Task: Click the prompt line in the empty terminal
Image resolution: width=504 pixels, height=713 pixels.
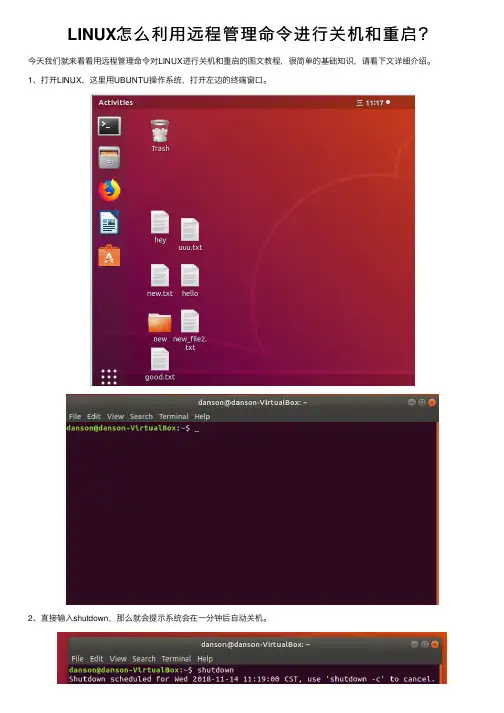Action: coord(133,428)
